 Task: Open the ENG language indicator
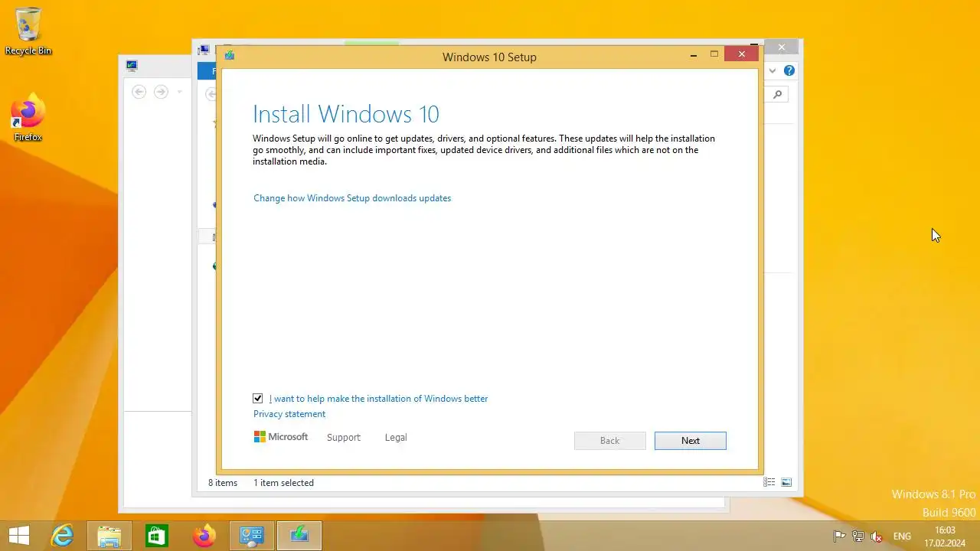point(902,536)
